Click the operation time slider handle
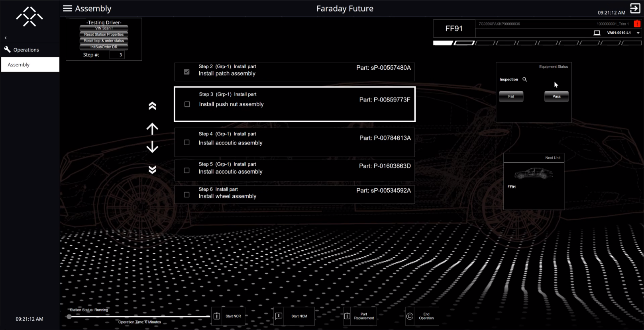This screenshot has height=330, width=644. pyautogui.click(x=69, y=316)
